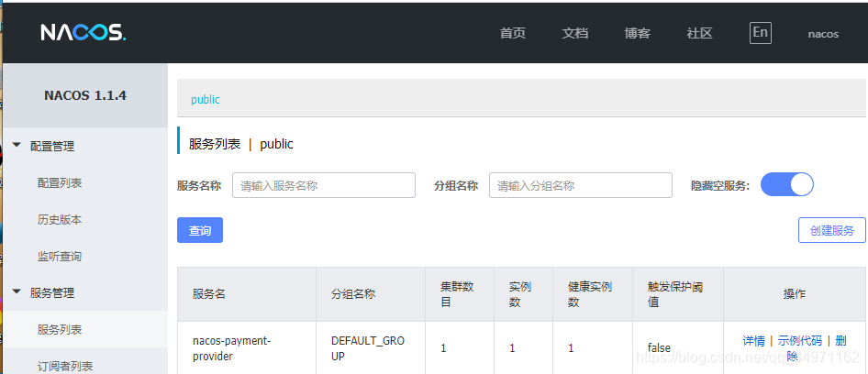Click the NACOS logo

(x=83, y=33)
